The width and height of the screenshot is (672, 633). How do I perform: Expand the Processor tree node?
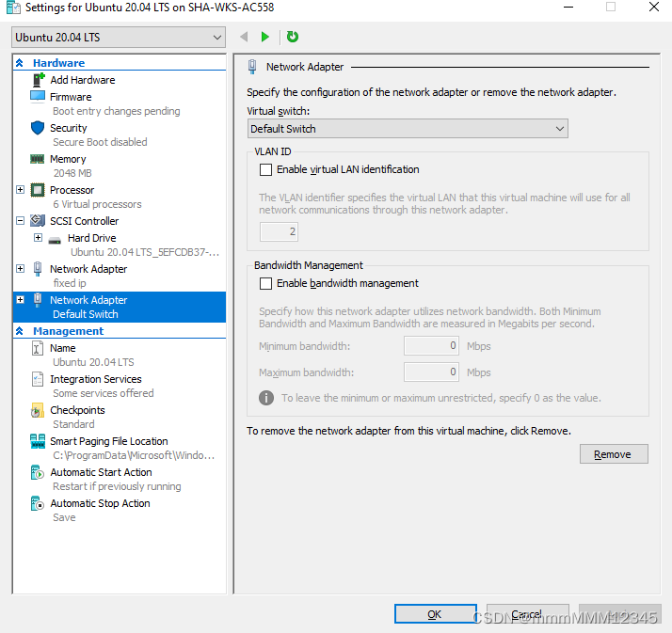[20, 189]
